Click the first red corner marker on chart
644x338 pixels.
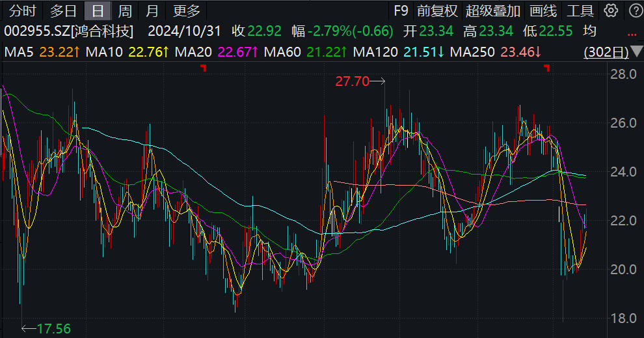click(204, 67)
